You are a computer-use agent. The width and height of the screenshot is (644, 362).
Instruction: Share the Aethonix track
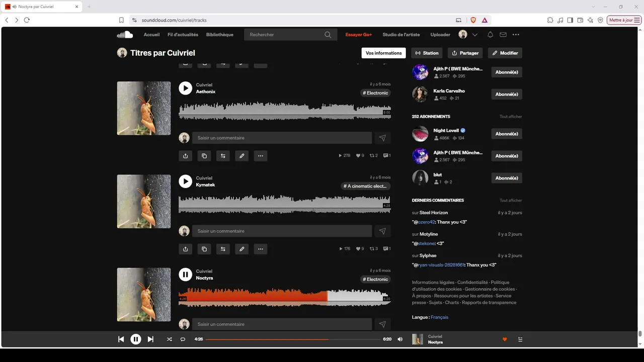[186, 156]
